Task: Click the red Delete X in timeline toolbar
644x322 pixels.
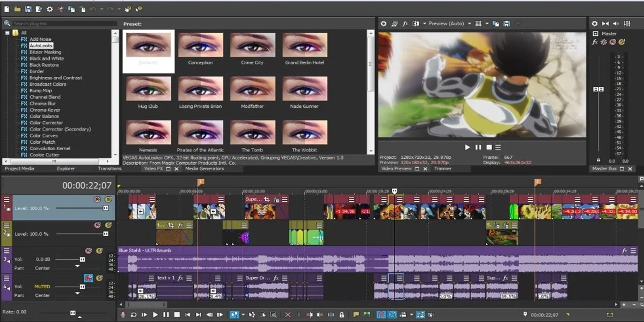Action: coord(288,314)
